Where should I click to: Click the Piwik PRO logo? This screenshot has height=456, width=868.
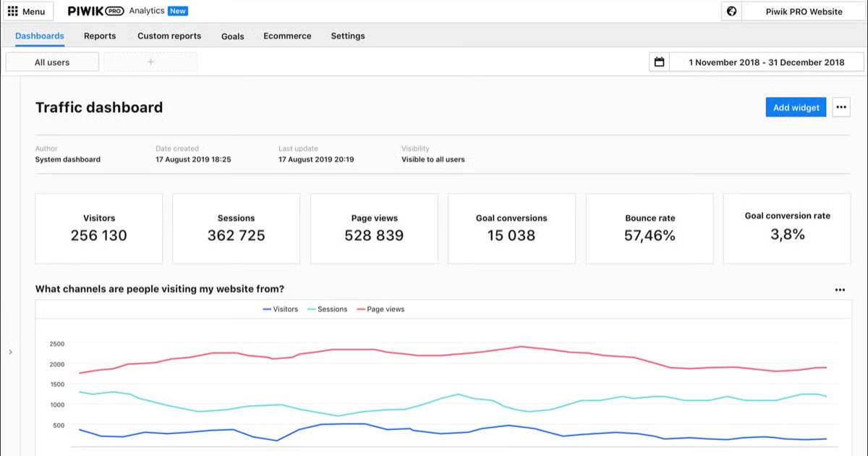coord(95,11)
